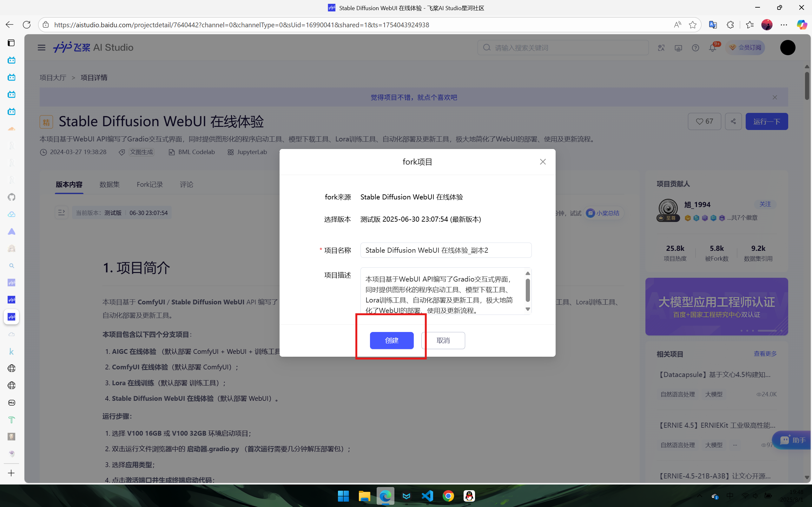This screenshot has width=812, height=507.
Task: Click the 项目名称 input field
Action: (446, 250)
